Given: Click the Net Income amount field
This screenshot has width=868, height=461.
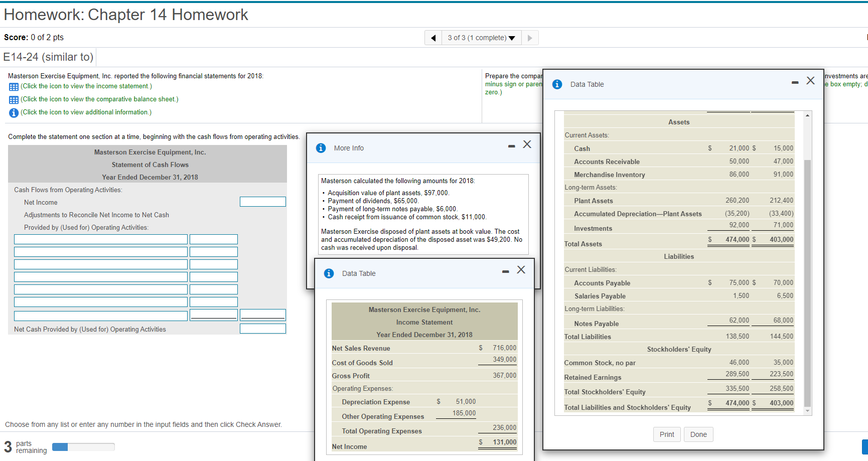Looking at the screenshot, I should pos(263,202).
